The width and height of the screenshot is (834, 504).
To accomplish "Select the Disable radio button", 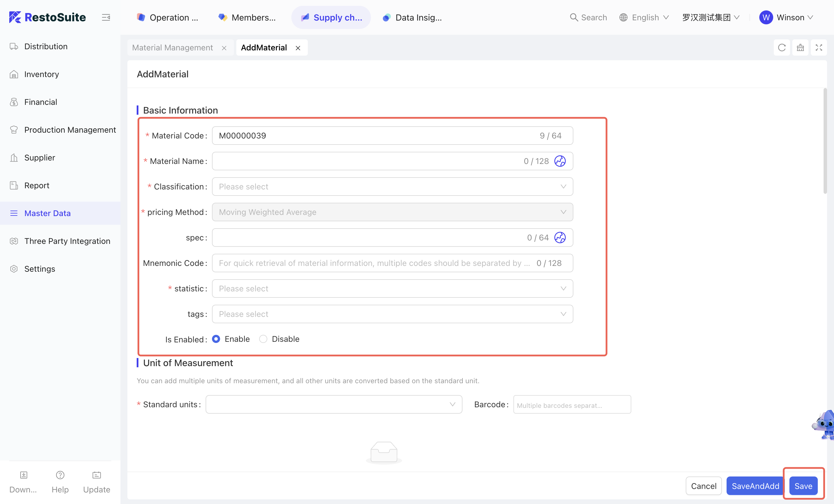I will (x=263, y=339).
